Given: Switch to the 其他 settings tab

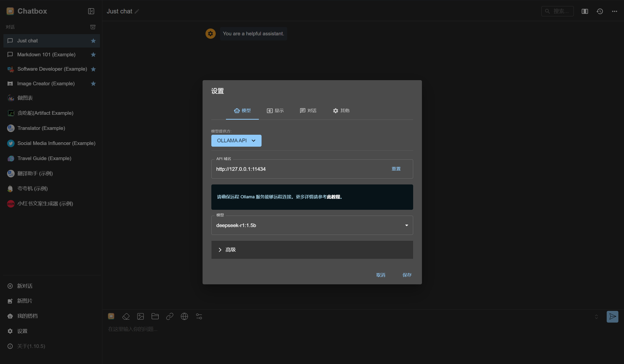Looking at the screenshot, I should click(x=341, y=111).
